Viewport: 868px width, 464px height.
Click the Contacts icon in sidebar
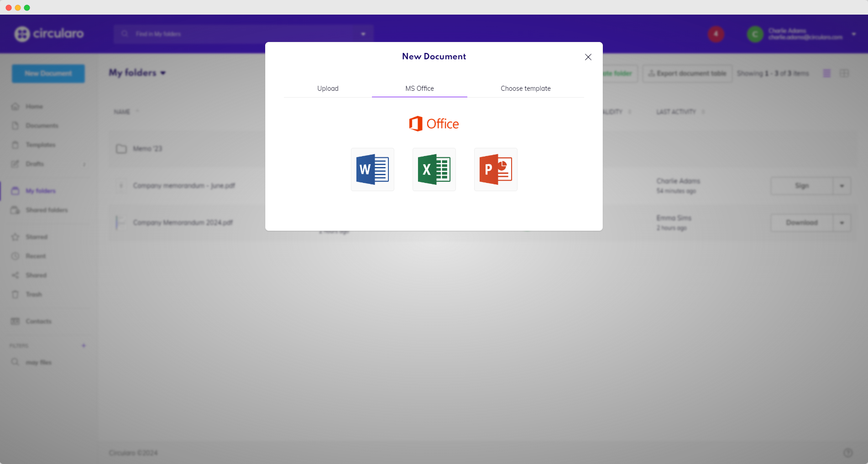coord(15,321)
